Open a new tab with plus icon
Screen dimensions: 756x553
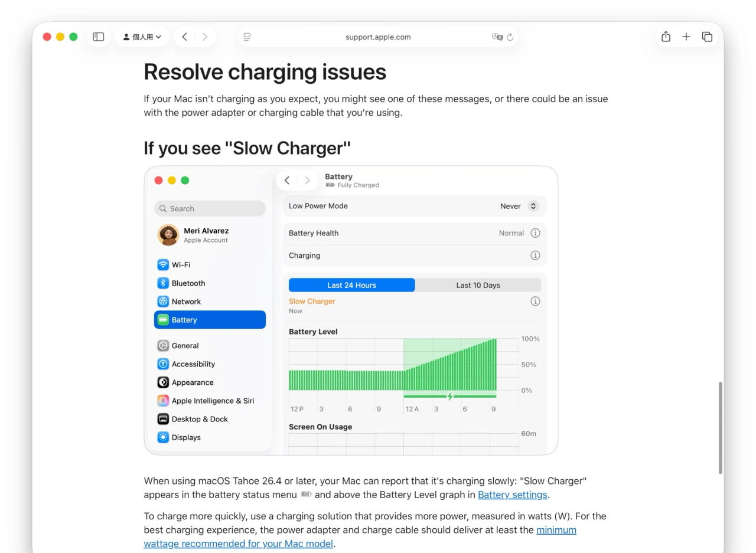[x=686, y=37]
